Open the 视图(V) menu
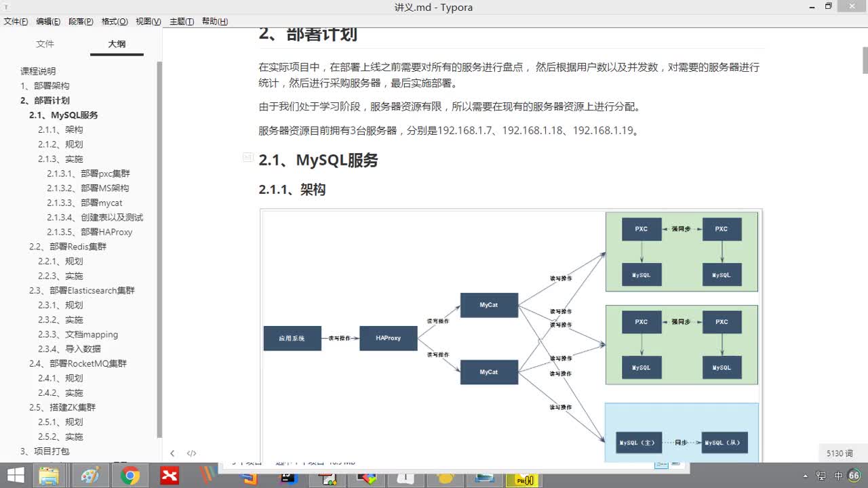The width and height of the screenshot is (868, 488). pyautogui.click(x=149, y=22)
